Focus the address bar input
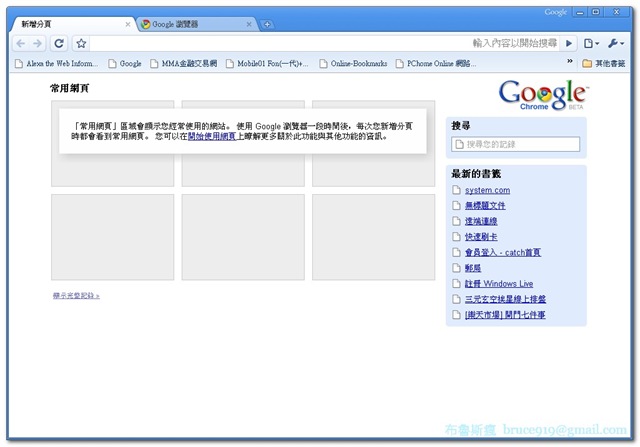This screenshot has width=640, height=447. click(324, 43)
